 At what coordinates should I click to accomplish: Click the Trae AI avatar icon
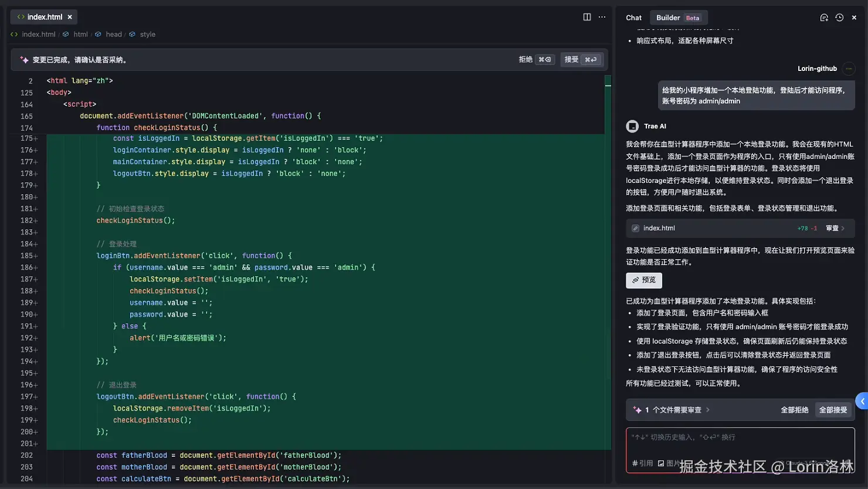(632, 126)
